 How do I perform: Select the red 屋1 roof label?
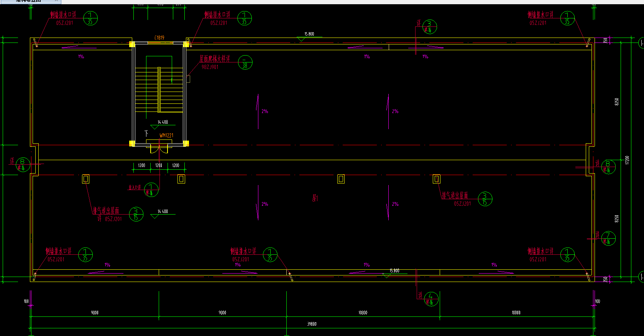315,198
